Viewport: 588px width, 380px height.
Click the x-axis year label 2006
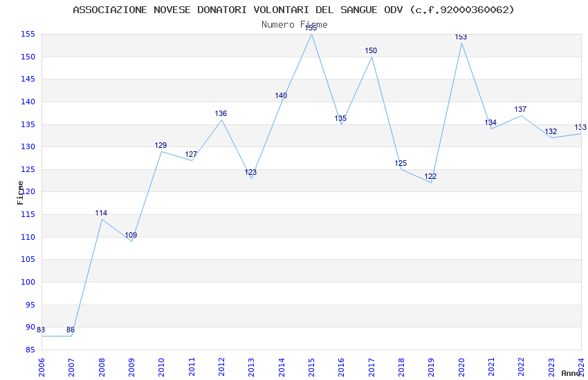[42, 367]
